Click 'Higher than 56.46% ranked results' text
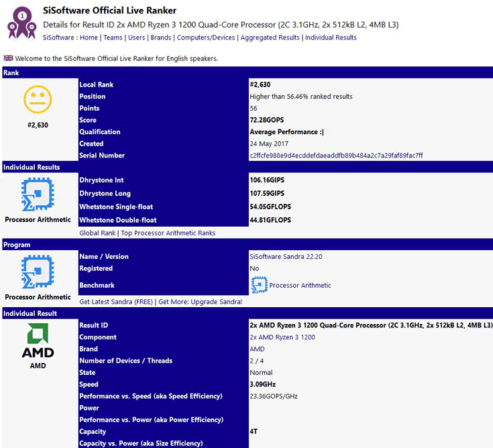Viewport: 493px width, 448px height. pos(301,97)
